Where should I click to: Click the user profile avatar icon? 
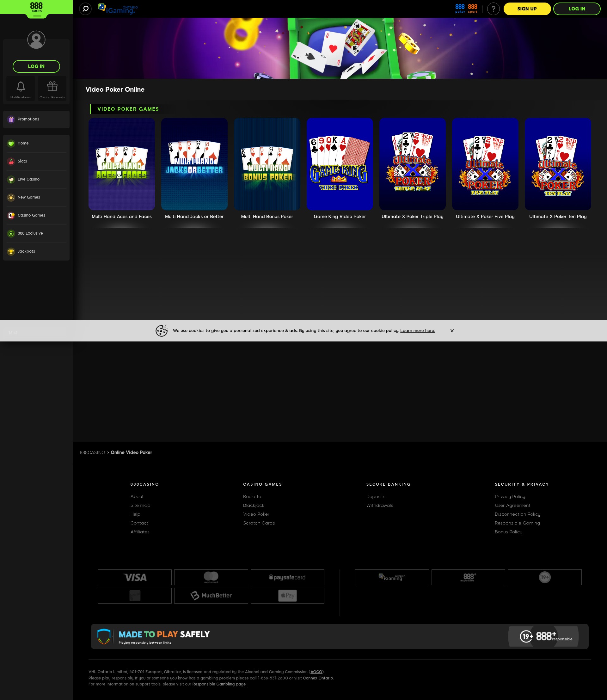coord(36,40)
